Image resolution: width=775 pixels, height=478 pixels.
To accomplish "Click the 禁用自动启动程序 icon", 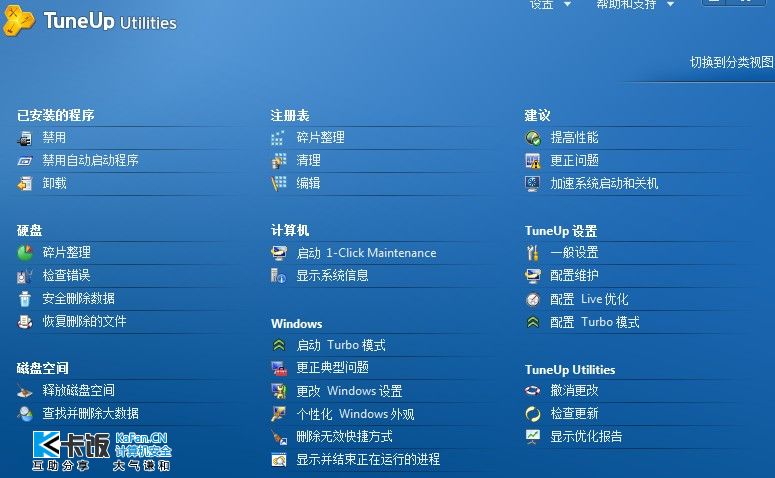I will click(x=25, y=161).
